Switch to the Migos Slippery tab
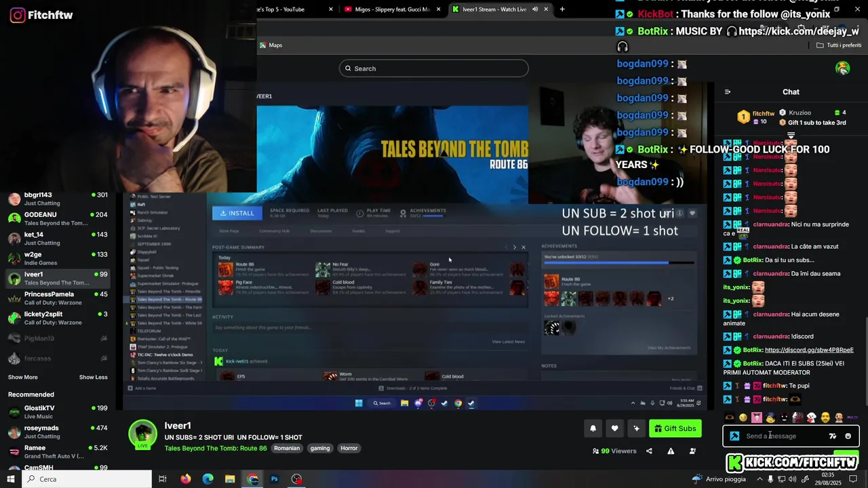Image resolution: width=868 pixels, height=488 pixels. click(392, 9)
